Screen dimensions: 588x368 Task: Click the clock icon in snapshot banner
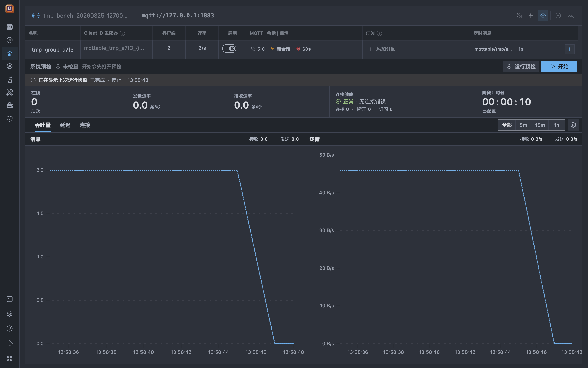pos(33,80)
